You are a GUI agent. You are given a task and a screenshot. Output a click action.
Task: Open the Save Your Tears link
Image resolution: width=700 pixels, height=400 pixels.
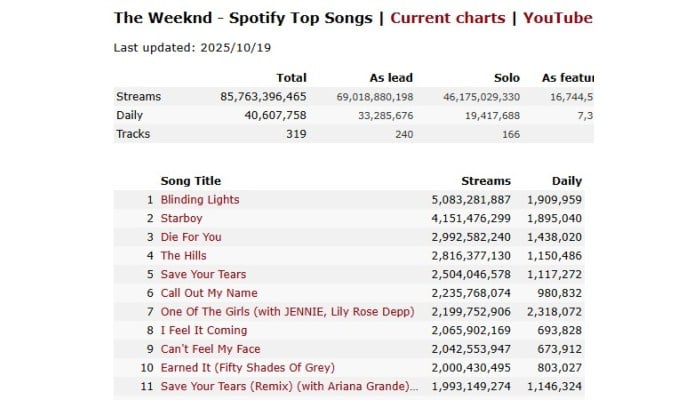(203, 274)
